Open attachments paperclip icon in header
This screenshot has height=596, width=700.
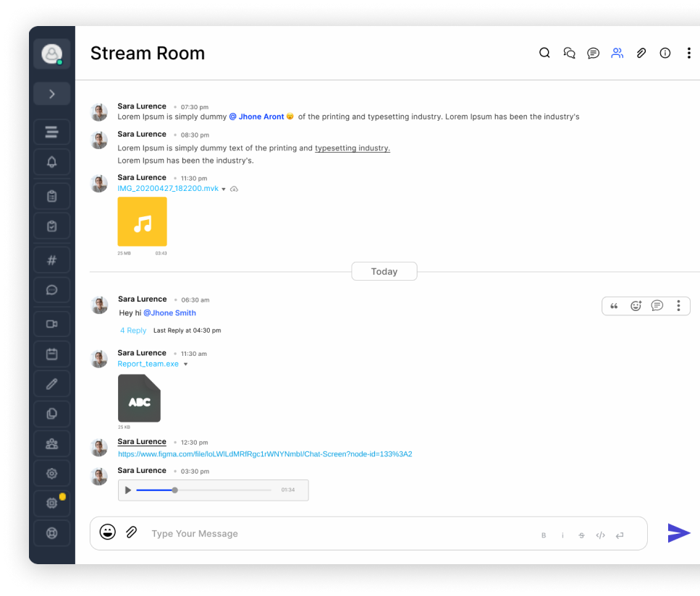641,53
